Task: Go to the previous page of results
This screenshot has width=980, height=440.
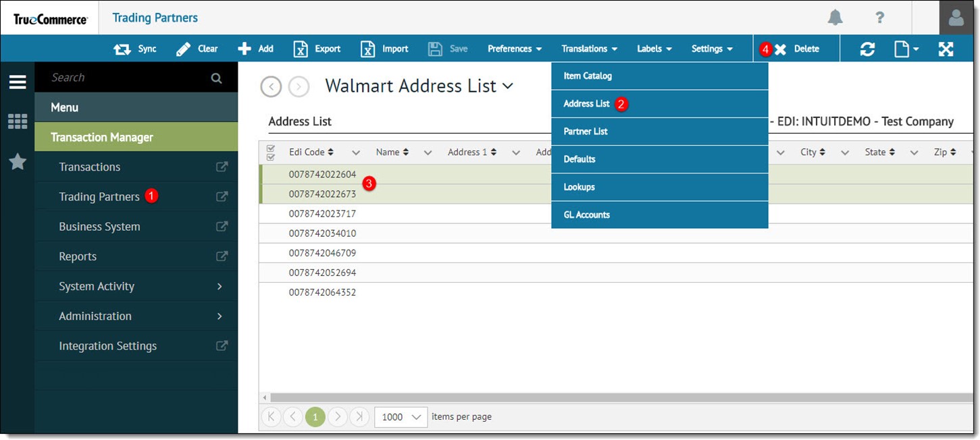Action: pyautogui.click(x=292, y=416)
